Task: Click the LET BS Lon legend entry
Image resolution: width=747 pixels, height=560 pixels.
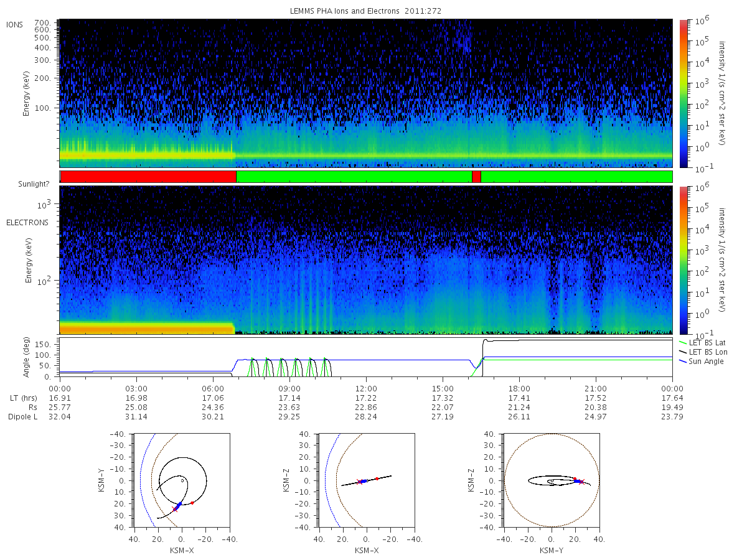Action: [x=707, y=352]
